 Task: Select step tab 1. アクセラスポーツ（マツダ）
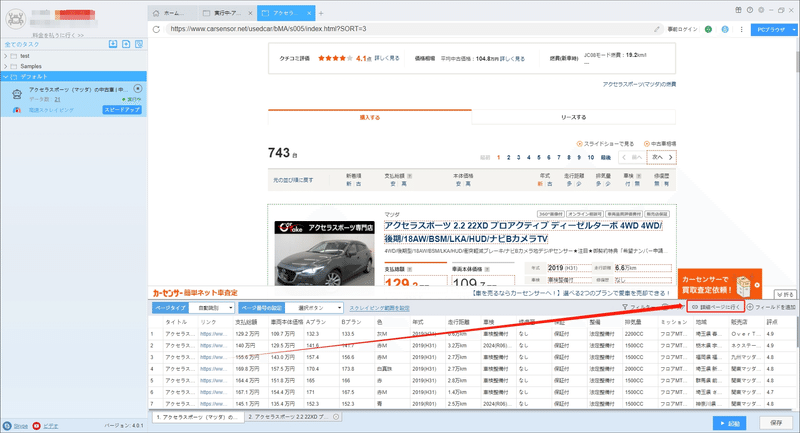coord(197,417)
